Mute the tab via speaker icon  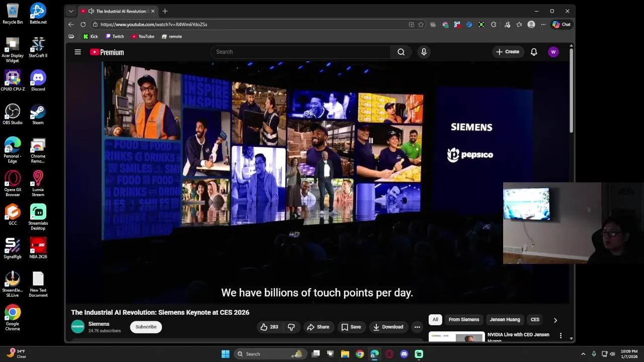[91, 11]
